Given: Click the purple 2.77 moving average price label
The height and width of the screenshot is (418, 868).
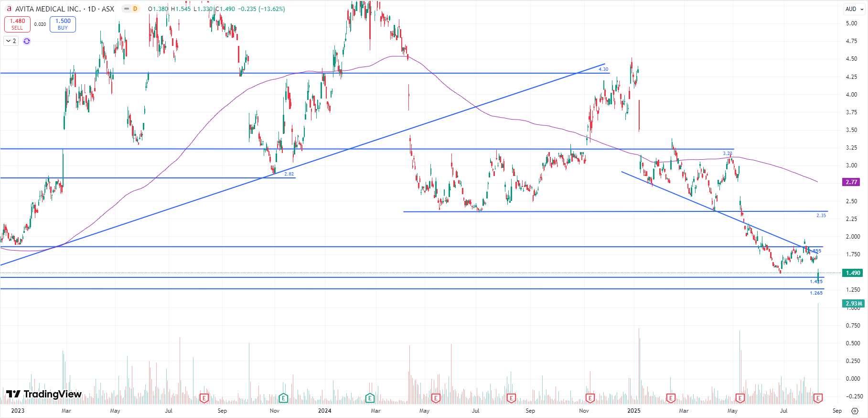Looking at the screenshot, I should (x=851, y=182).
